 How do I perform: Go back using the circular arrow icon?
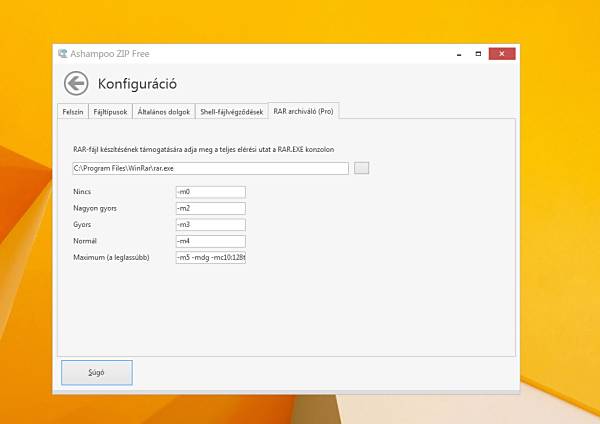[76, 83]
